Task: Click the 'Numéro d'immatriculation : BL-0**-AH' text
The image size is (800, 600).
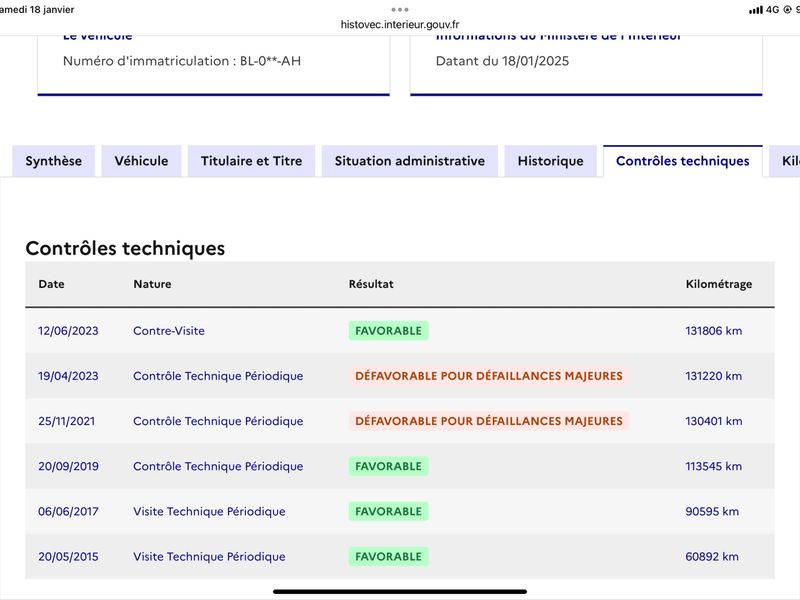Action: [182, 61]
